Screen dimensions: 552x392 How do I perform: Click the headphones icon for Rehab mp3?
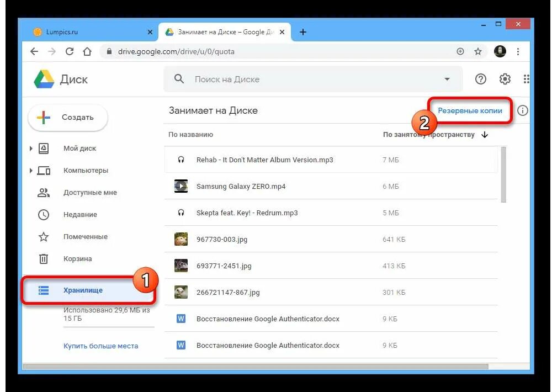(181, 160)
